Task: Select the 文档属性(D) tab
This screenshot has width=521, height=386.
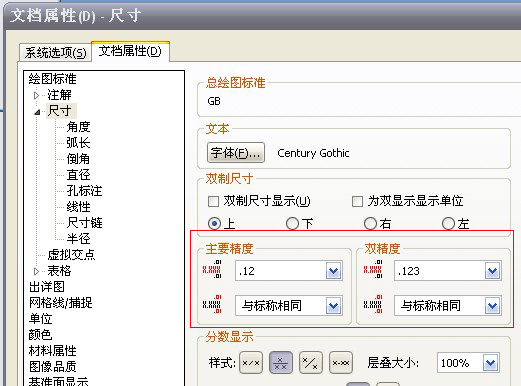Action: click(130, 51)
